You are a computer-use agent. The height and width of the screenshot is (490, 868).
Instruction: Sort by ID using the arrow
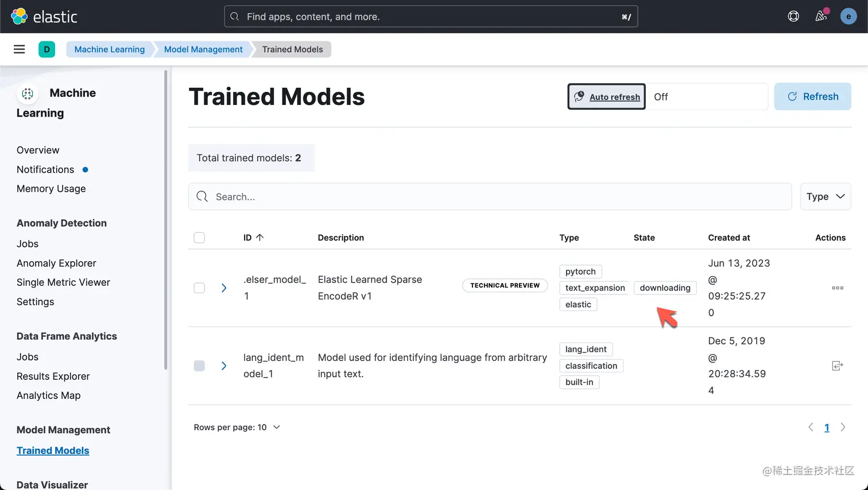259,238
